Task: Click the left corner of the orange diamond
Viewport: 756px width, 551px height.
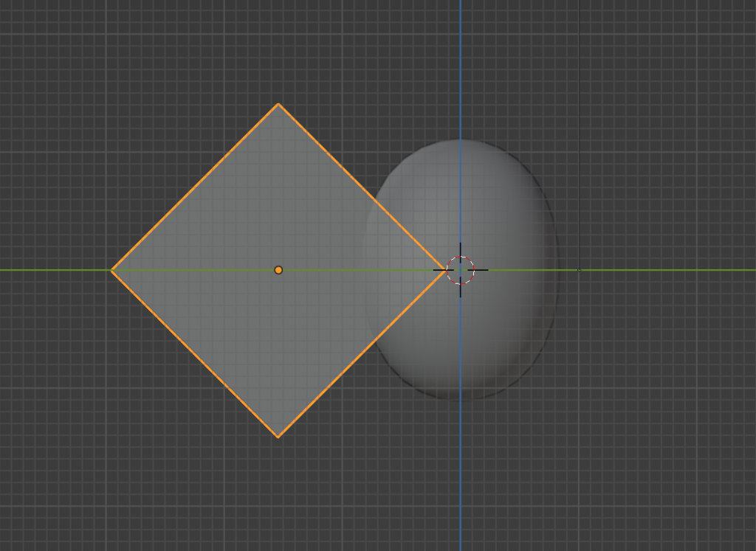Action: coord(111,270)
